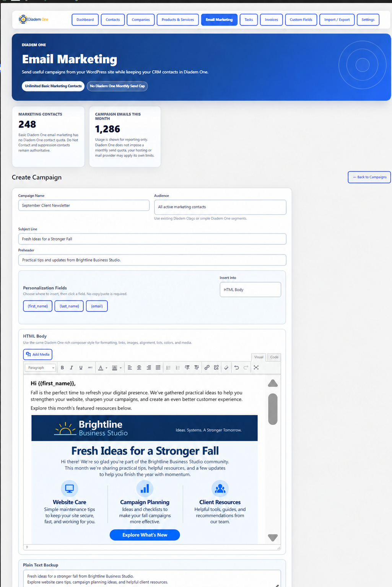
Task: Decrease indent in the editor toolbar
Action: (x=187, y=367)
